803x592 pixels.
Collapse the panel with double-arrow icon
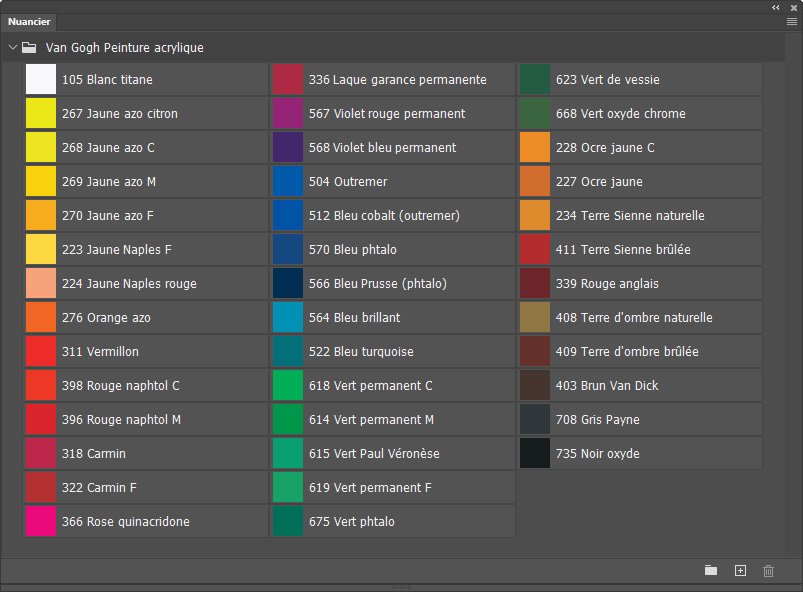[x=776, y=7]
